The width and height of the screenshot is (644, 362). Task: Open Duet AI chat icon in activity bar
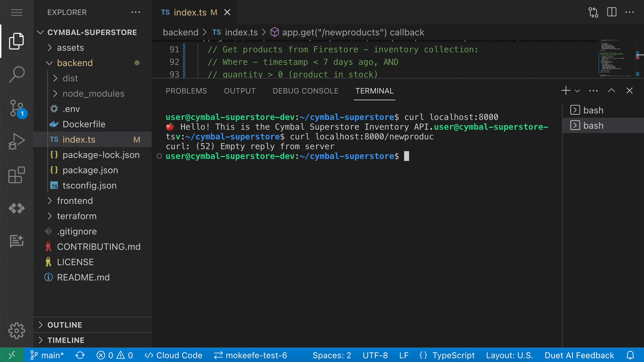click(x=17, y=241)
